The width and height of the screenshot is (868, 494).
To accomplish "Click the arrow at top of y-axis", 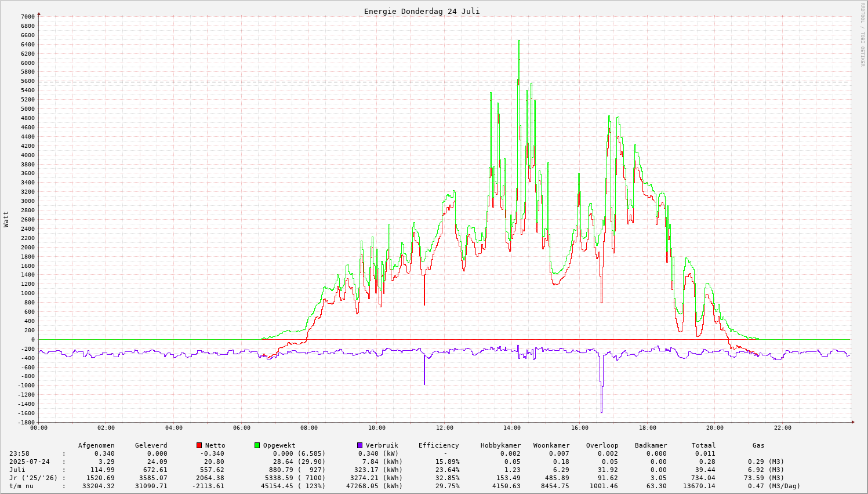I will [x=39, y=13].
